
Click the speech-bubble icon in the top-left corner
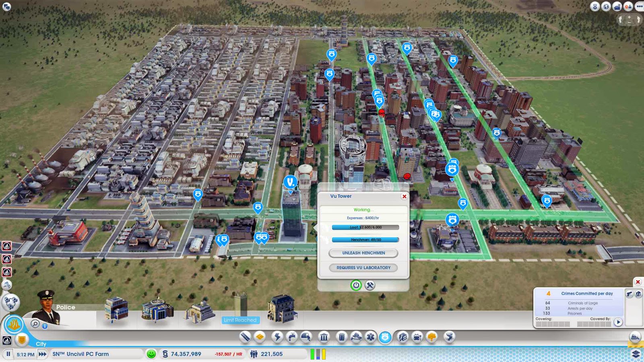tap(6, 6)
